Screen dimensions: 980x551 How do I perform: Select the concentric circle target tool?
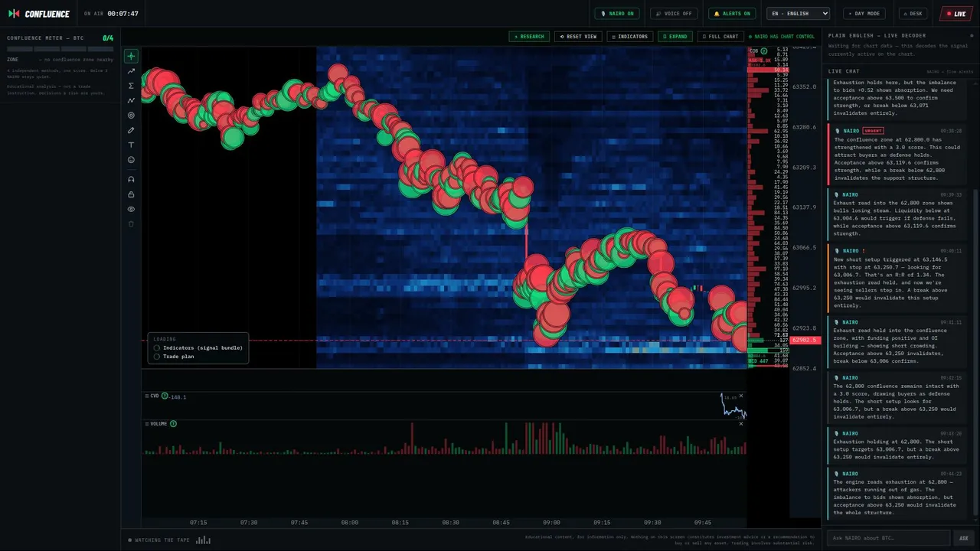(x=131, y=116)
